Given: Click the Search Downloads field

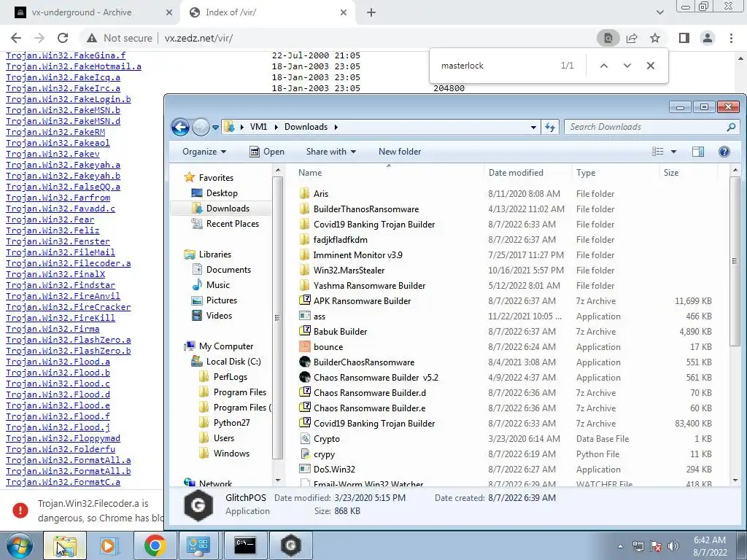Looking at the screenshot, I should pyautogui.click(x=650, y=127).
